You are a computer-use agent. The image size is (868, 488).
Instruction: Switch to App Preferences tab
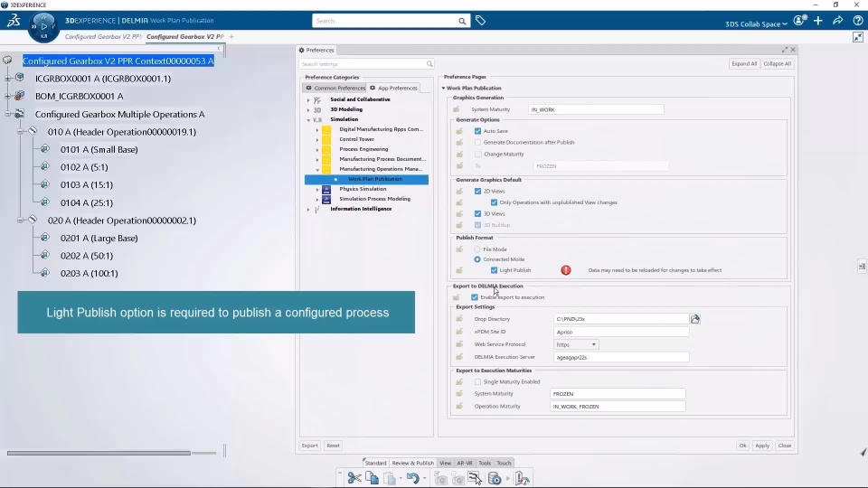[393, 88]
